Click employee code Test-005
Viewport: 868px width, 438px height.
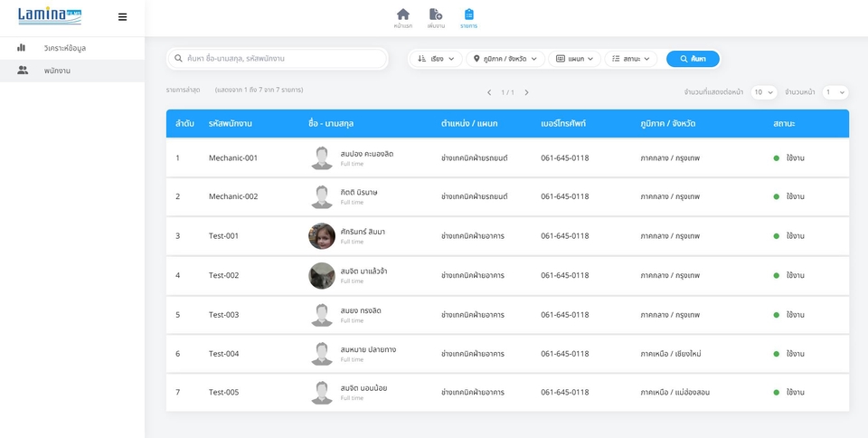223,392
